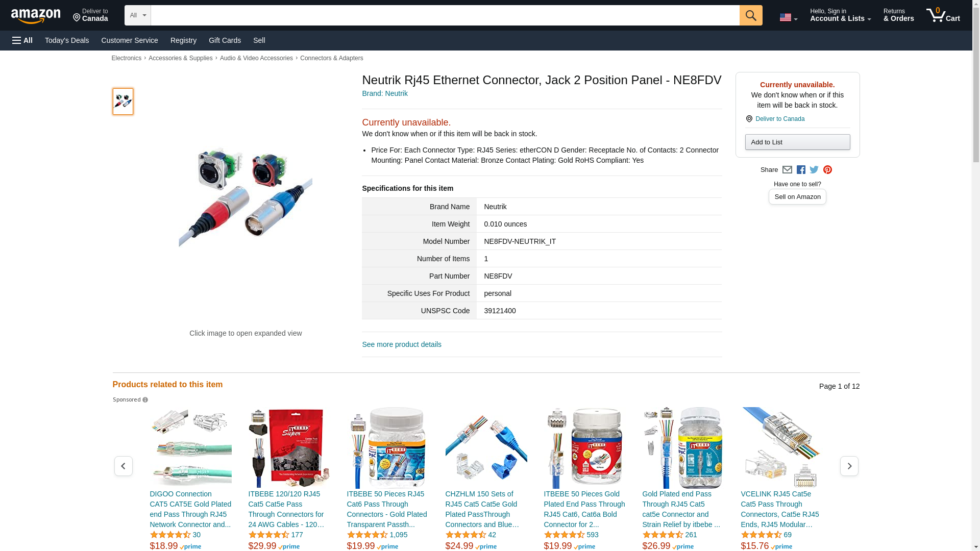This screenshot has height=551, width=980.
Task: Open See more product details link
Action: [402, 344]
